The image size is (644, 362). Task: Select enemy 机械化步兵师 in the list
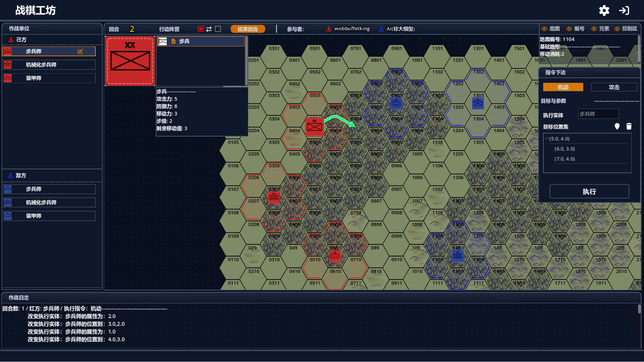(x=49, y=202)
